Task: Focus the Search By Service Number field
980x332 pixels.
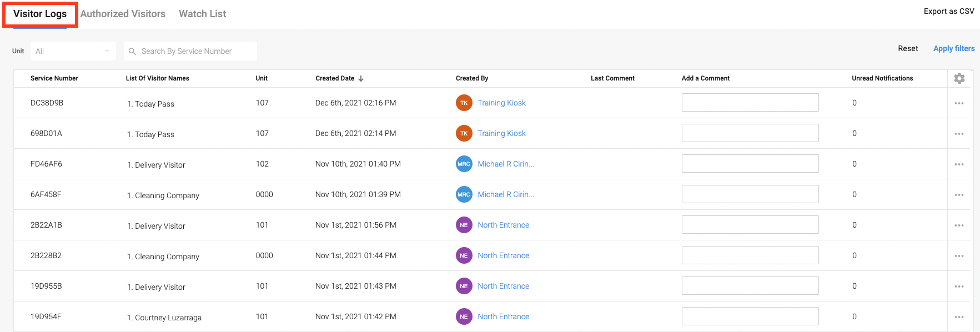Action: coord(190,51)
